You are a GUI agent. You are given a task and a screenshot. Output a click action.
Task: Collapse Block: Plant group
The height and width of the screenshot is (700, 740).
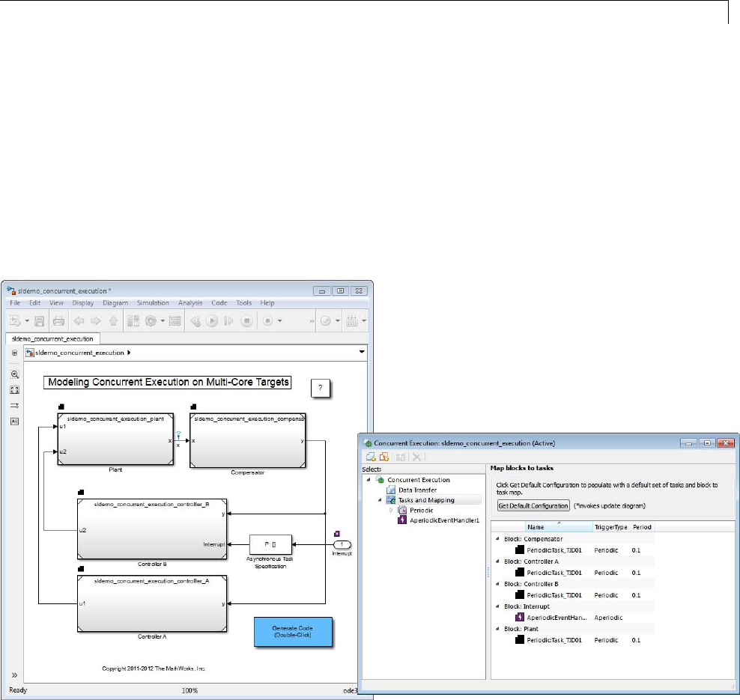(x=497, y=629)
